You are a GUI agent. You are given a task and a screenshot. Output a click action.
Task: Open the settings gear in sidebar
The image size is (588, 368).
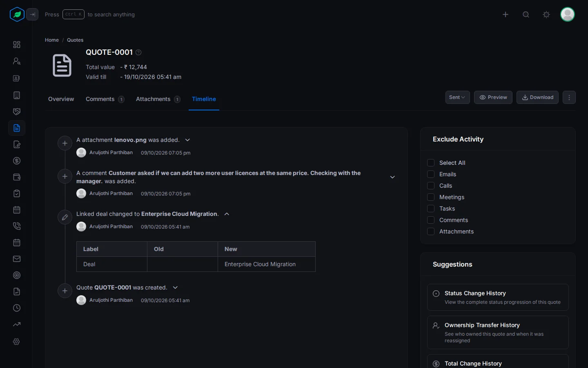(17, 341)
